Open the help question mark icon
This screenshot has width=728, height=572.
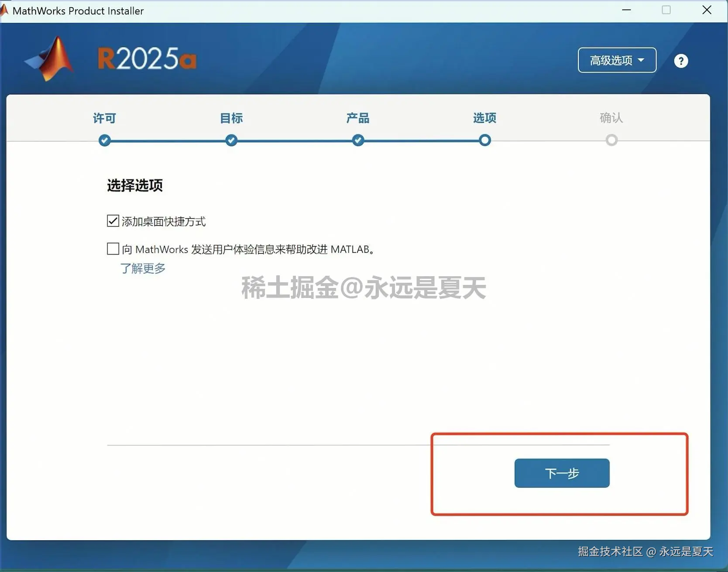(x=681, y=61)
